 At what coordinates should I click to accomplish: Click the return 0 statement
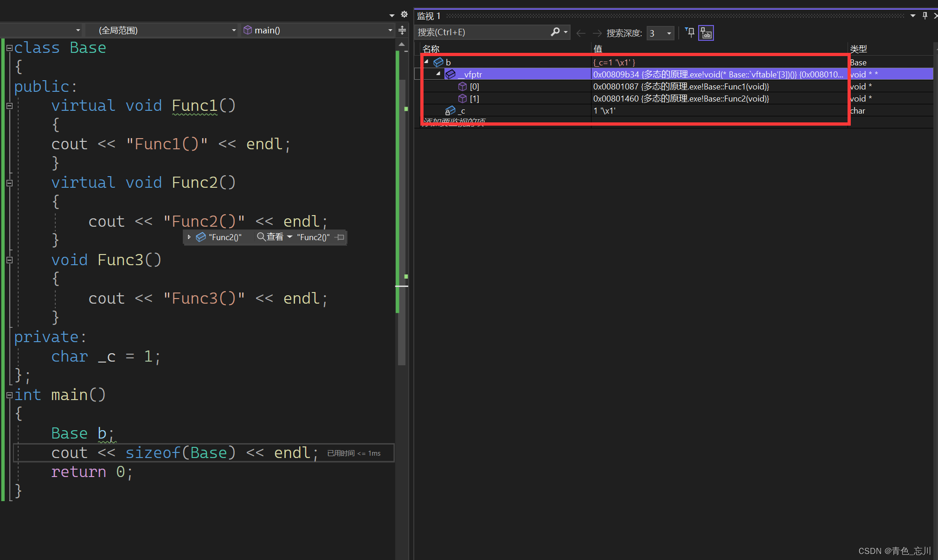click(92, 471)
